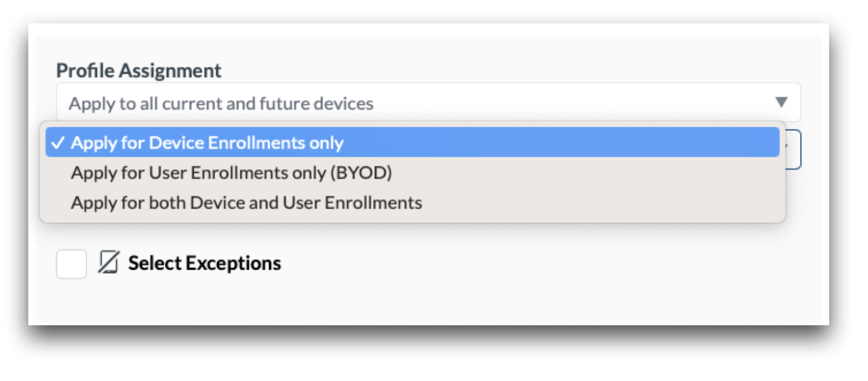Viewport: 868px width, 381px height.
Task: Enable the Select Exceptions checkbox
Action: pos(71,263)
